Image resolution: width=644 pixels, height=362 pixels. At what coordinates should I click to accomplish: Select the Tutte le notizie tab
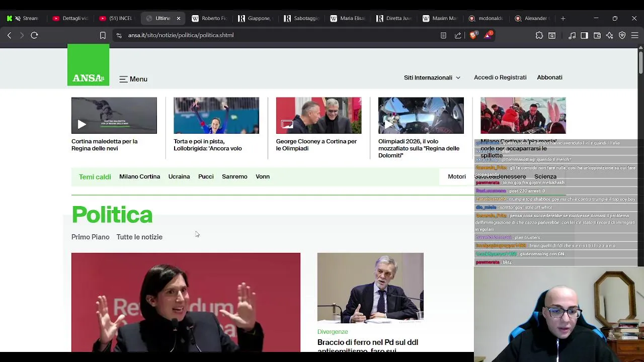pos(139,237)
